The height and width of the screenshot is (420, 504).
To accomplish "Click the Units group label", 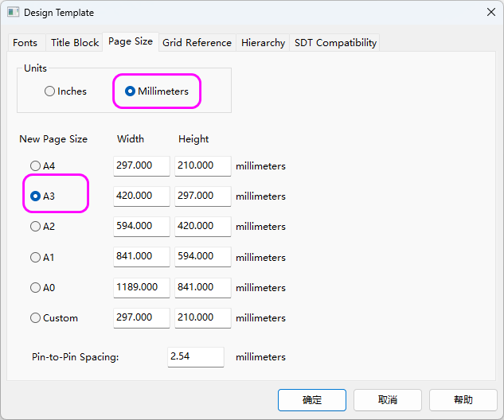I will coord(35,68).
